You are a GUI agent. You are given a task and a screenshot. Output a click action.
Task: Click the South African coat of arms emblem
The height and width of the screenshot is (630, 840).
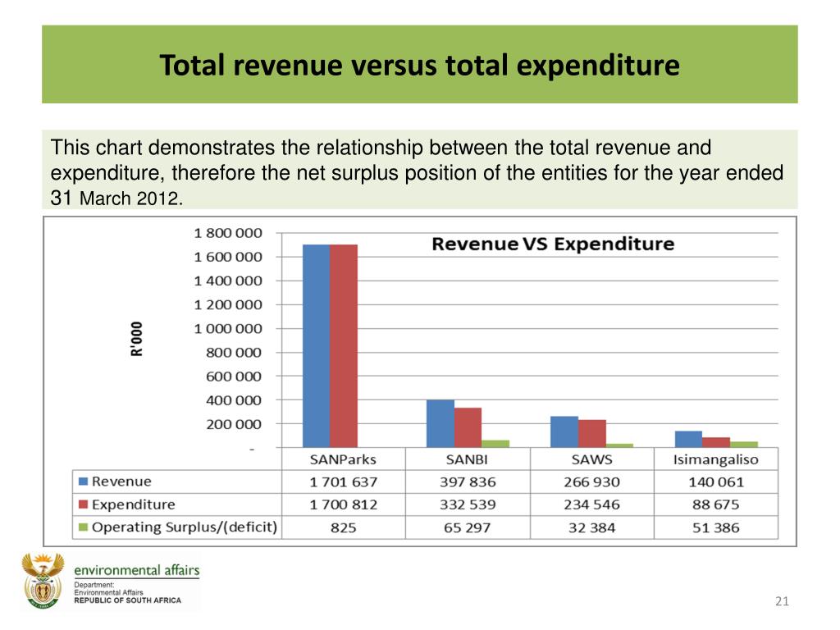pos(43,582)
